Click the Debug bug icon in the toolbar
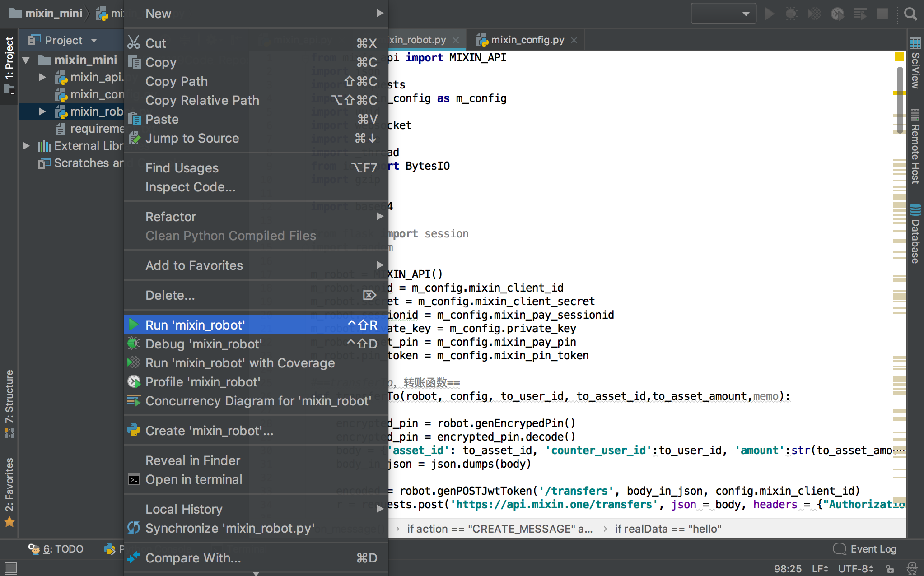 [792, 14]
